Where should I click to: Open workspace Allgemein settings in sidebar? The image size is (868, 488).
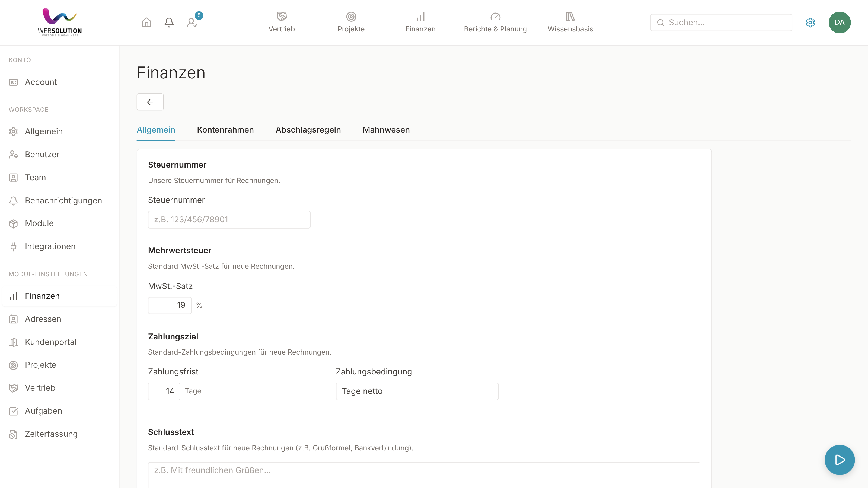[x=59, y=131]
